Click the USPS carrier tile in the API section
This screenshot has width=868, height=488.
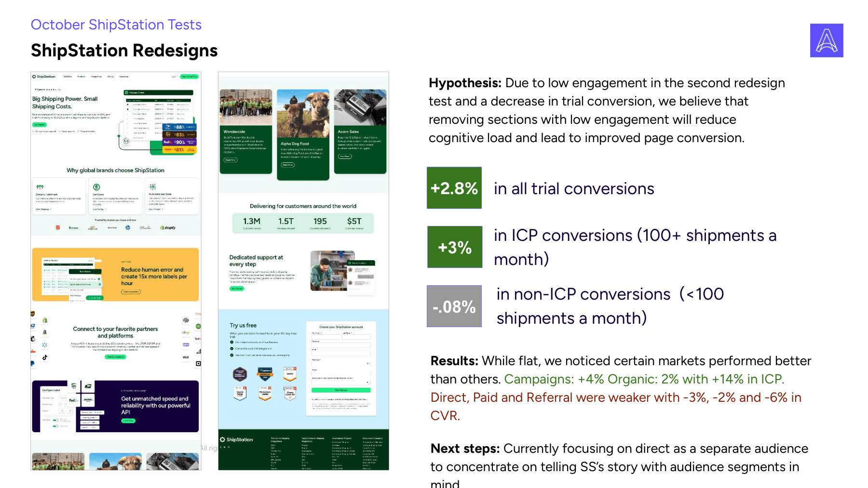88,386
